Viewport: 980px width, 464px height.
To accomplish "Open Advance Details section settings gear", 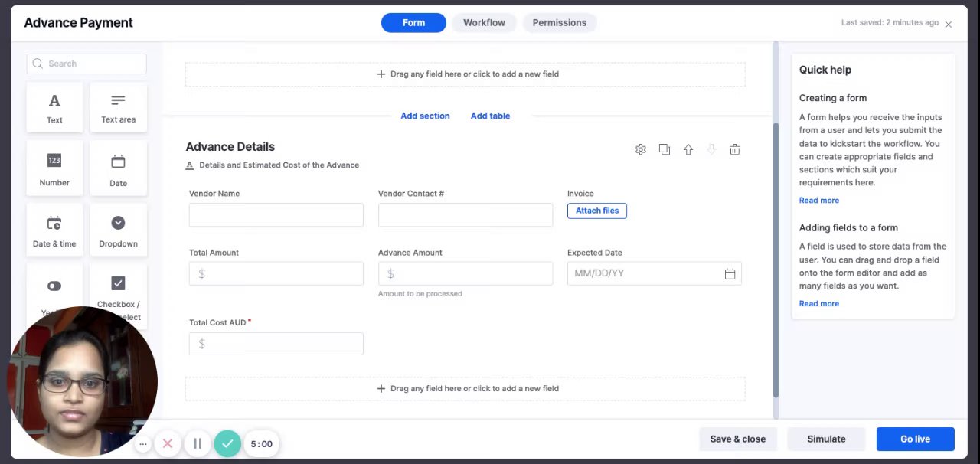I will (x=641, y=150).
